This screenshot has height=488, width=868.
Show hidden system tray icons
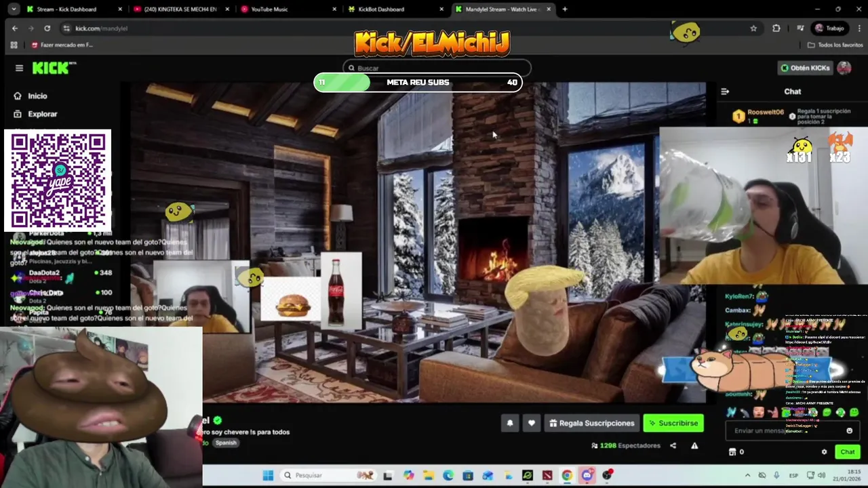(748, 475)
